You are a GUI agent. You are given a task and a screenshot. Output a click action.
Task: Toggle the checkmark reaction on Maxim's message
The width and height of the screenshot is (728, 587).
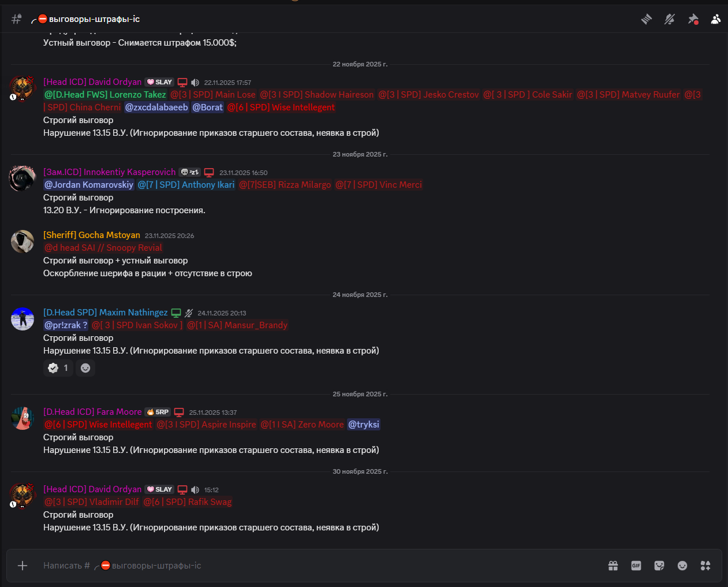point(58,368)
